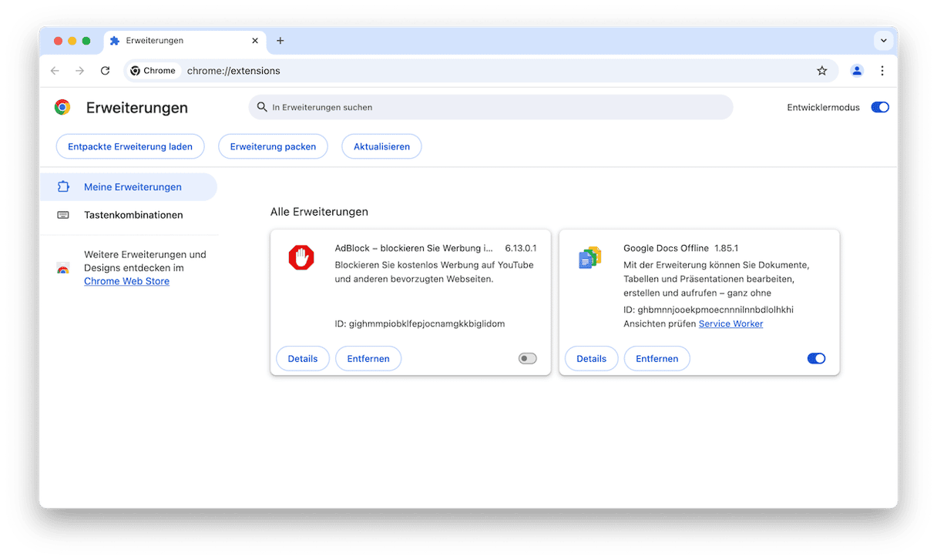937x560 pixels.
Task: Click the Web Store rainbow icon in sidebar
Action: pos(63,268)
